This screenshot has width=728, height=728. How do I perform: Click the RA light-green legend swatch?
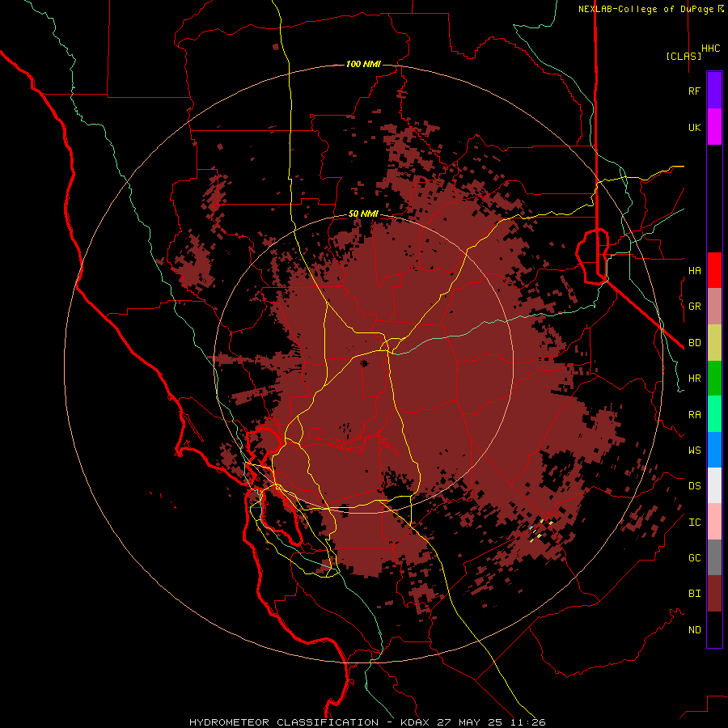pos(714,414)
